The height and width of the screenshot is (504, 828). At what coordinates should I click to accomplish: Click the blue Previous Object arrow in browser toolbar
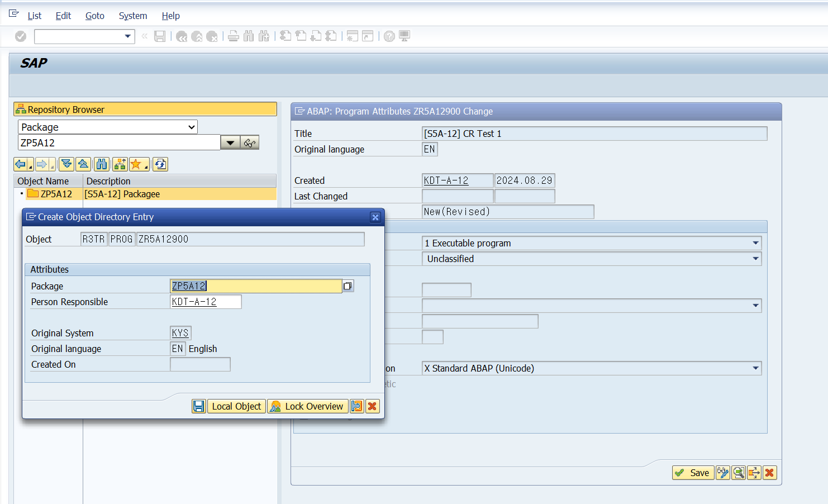[21, 164]
